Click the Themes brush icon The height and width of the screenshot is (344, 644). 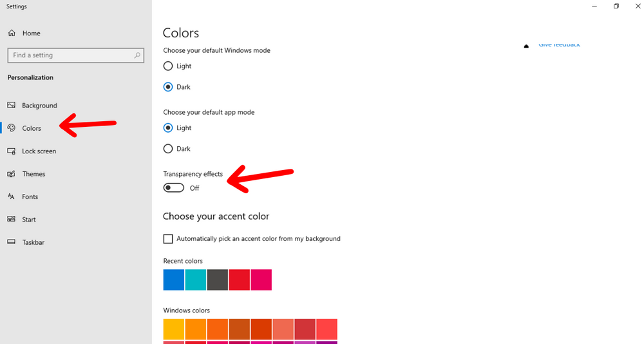(x=12, y=174)
